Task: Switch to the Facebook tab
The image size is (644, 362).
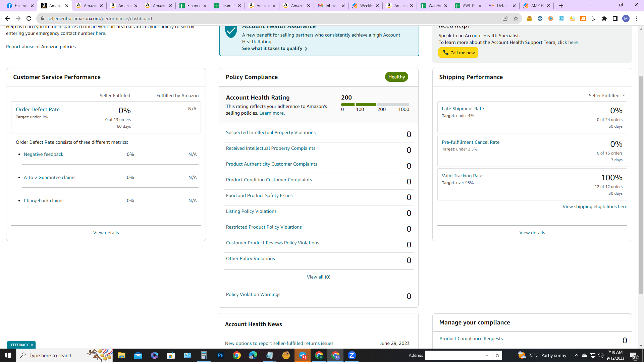Action: [x=20, y=6]
